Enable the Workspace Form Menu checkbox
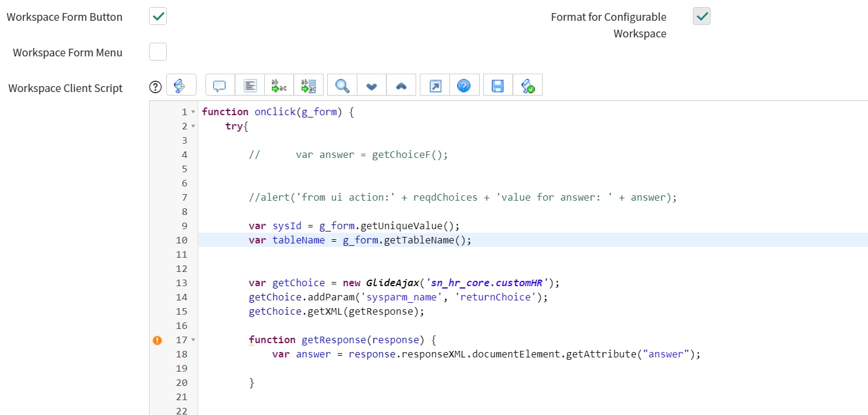868x415 pixels. tap(157, 52)
